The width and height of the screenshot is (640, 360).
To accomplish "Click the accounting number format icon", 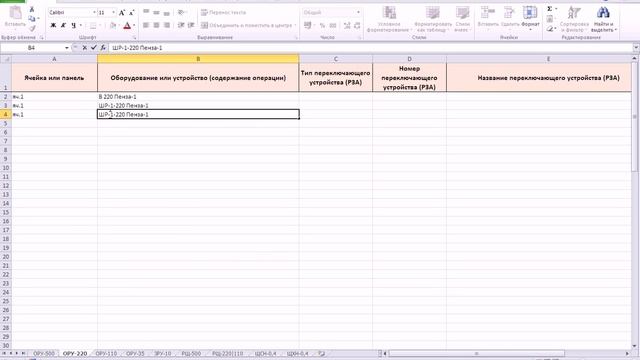I will (x=307, y=25).
